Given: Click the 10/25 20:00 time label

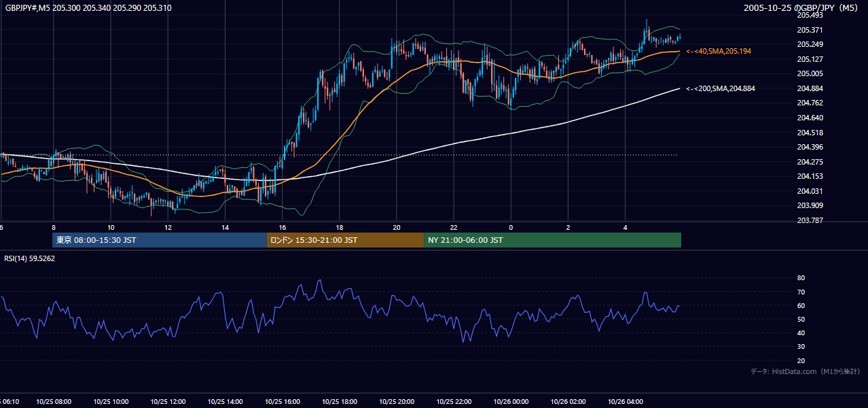Looking at the screenshot, I should (396, 402).
